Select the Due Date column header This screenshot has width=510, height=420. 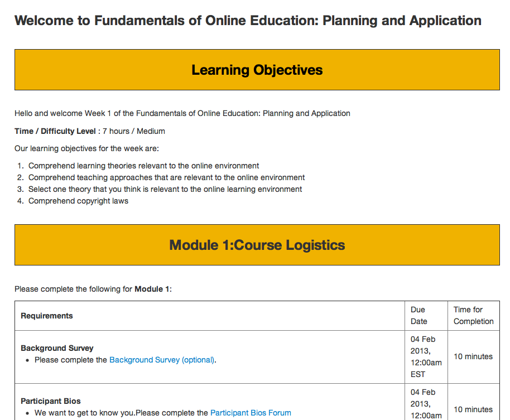(x=418, y=315)
